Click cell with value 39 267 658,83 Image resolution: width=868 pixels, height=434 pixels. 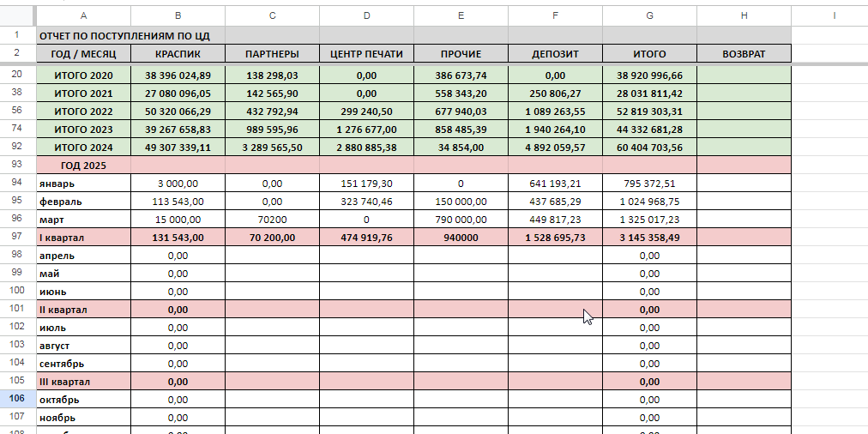(x=178, y=130)
